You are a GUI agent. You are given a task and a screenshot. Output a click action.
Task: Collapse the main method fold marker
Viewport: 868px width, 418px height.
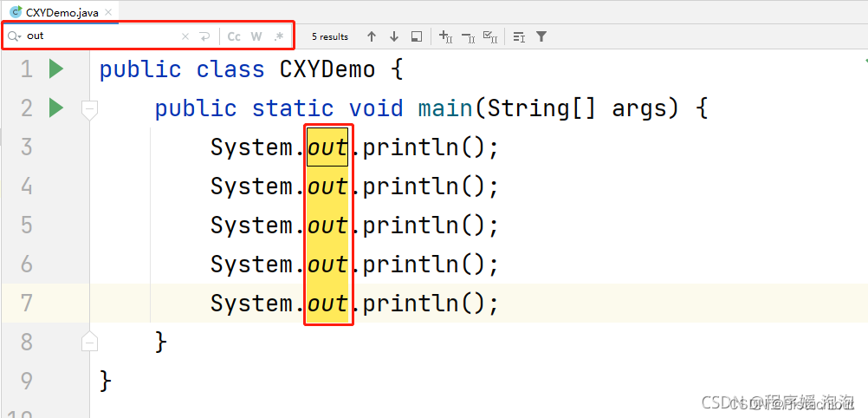click(89, 109)
